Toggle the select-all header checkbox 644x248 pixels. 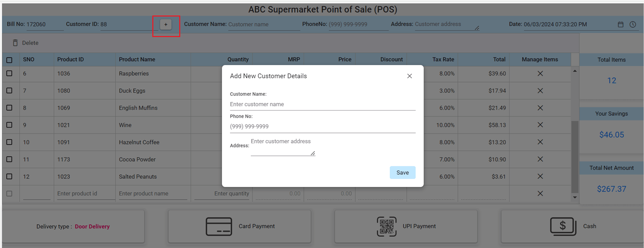click(9, 60)
